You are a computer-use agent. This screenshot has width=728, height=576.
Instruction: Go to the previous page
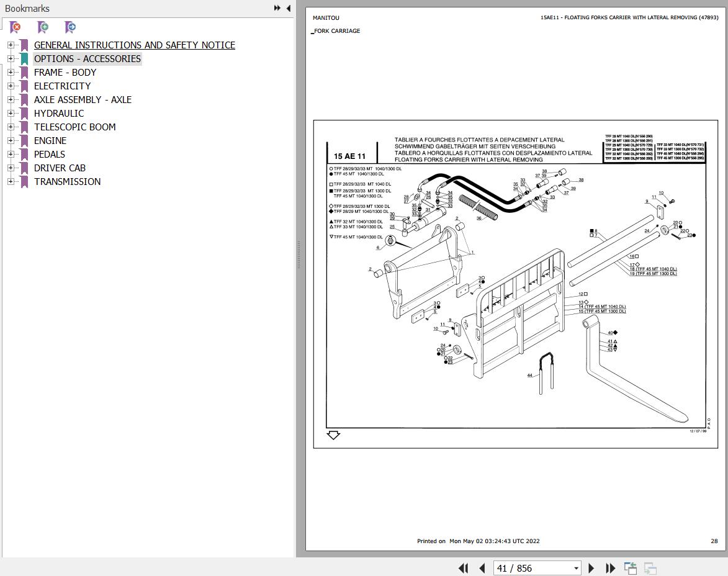click(482, 568)
